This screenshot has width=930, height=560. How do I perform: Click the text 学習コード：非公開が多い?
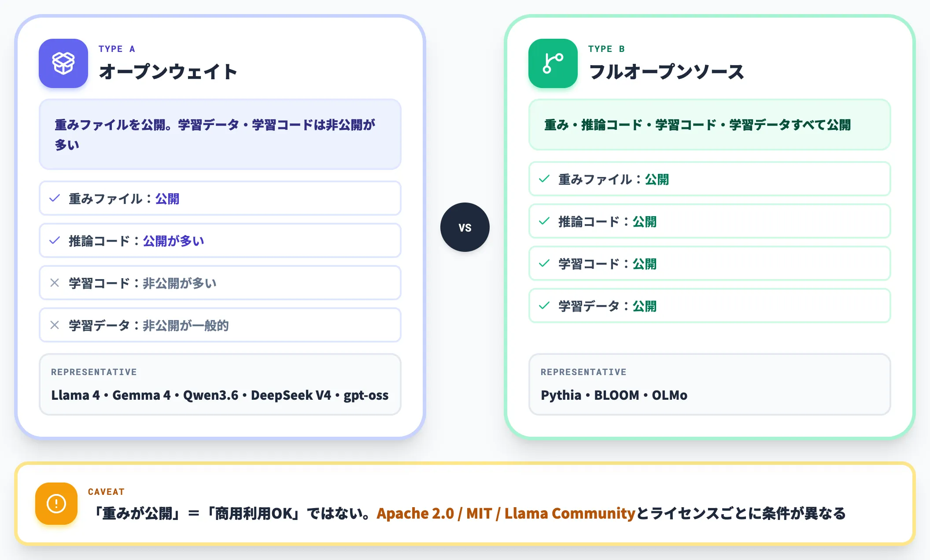point(143,283)
